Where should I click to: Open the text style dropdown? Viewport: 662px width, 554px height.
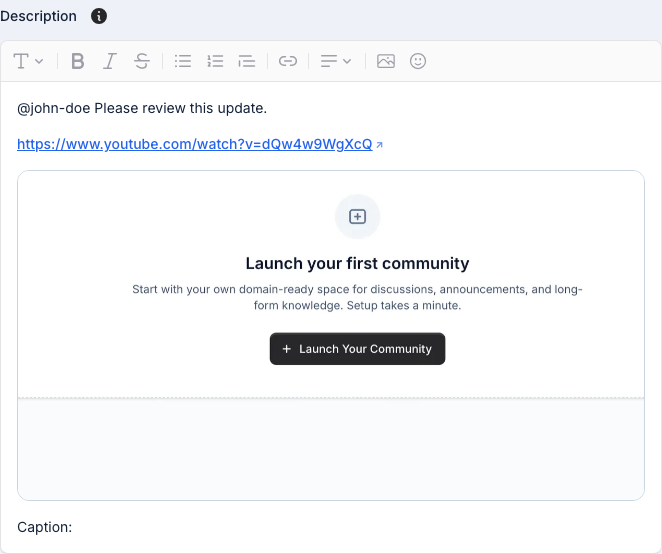pos(28,61)
